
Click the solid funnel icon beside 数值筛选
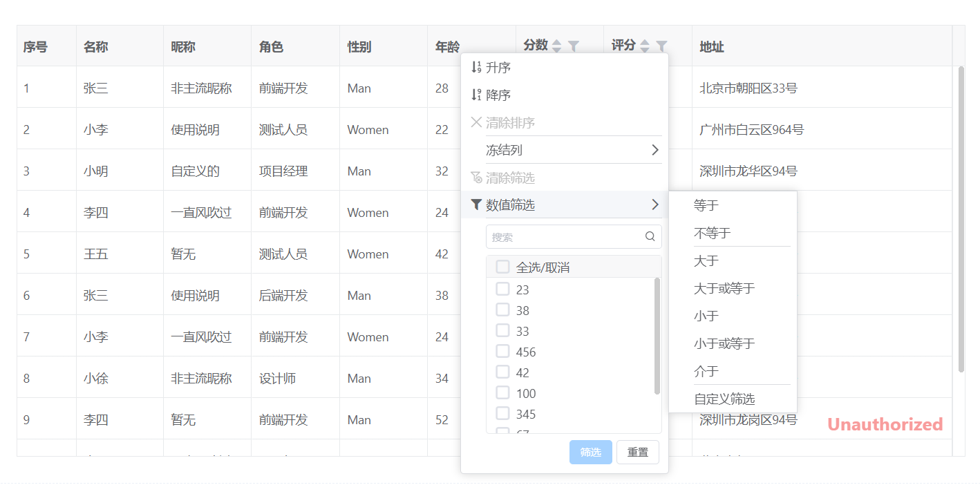tap(476, 205)
